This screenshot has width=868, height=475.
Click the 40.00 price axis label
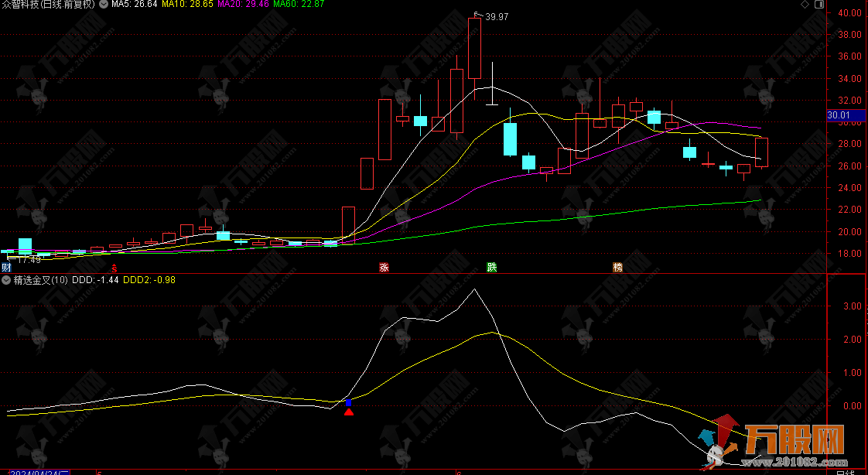click(849, 12)
